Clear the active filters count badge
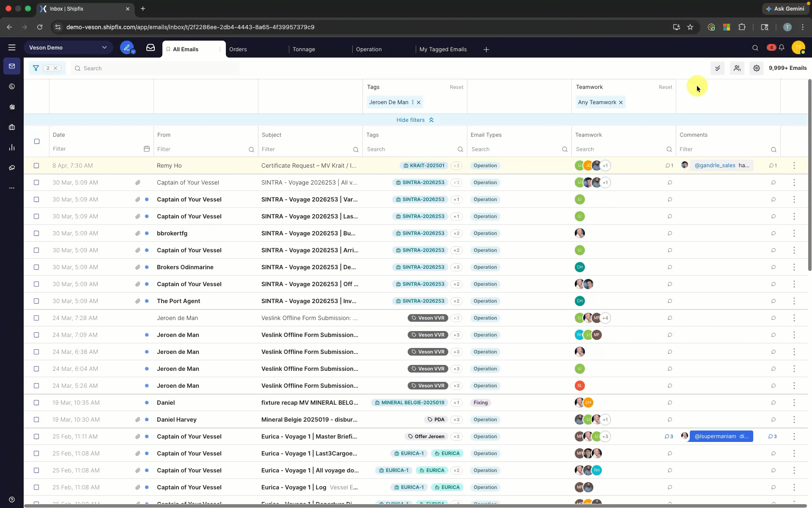Viewport: 812px width, 508px height. [x=55, y=68]
